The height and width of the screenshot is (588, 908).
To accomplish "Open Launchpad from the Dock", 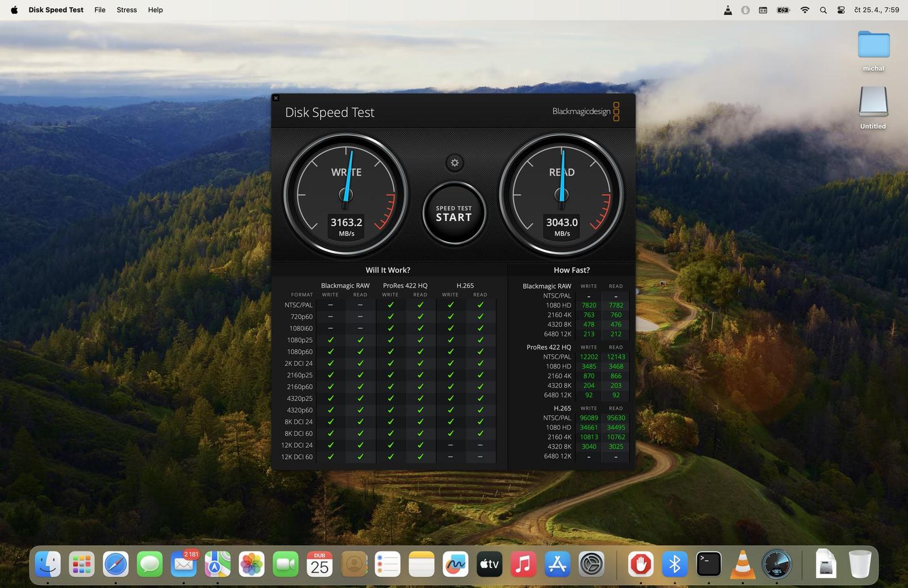I will (82, 565).
